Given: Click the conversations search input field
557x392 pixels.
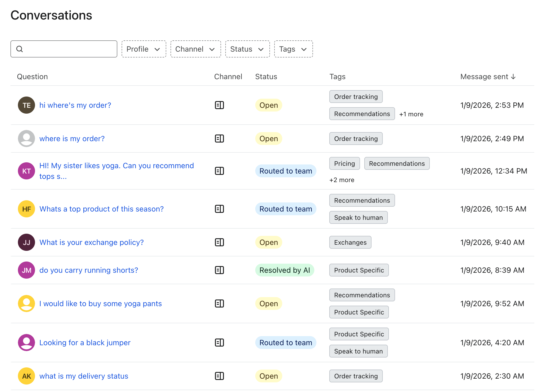Looking at the screenshot, I should click(x=69, y=49).
